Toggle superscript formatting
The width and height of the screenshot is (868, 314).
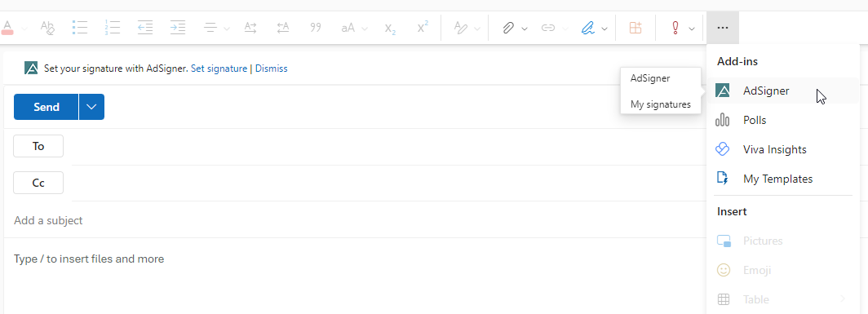pyautogui.click(x=423, y=27)
